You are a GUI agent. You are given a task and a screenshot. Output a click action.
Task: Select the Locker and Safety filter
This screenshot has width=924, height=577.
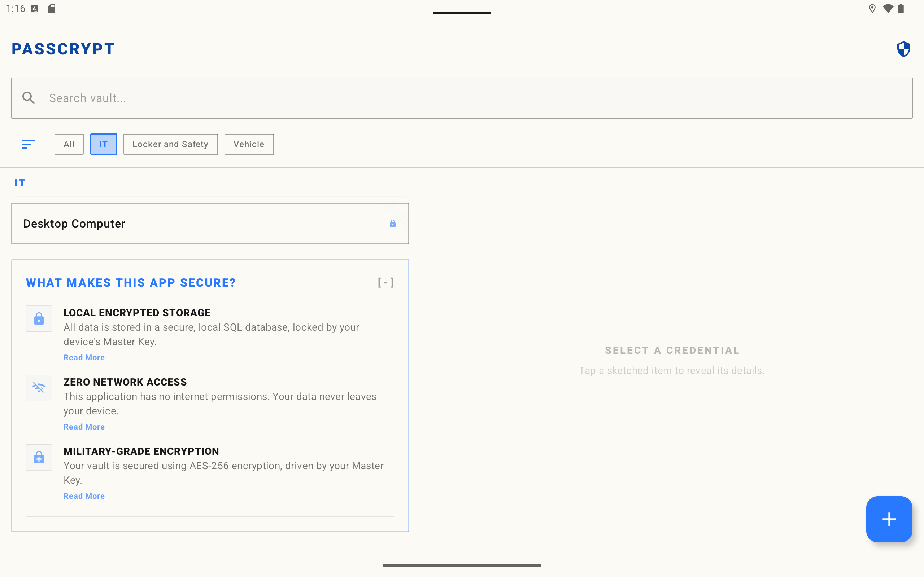tap(170, 144)
